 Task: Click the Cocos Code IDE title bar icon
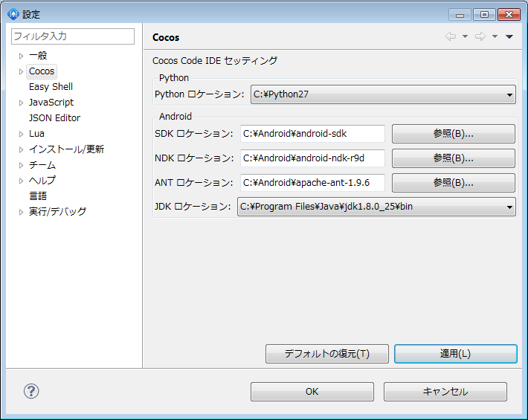point(13,14)
